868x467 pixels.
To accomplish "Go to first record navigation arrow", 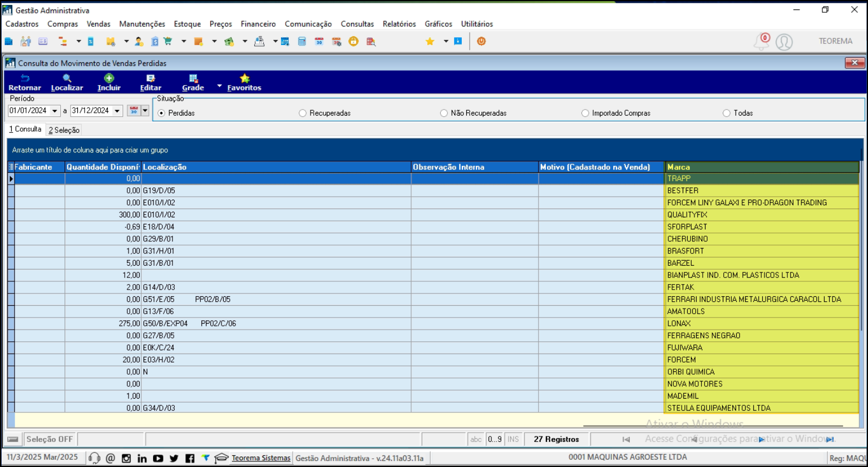I will (x=626, y=439).
